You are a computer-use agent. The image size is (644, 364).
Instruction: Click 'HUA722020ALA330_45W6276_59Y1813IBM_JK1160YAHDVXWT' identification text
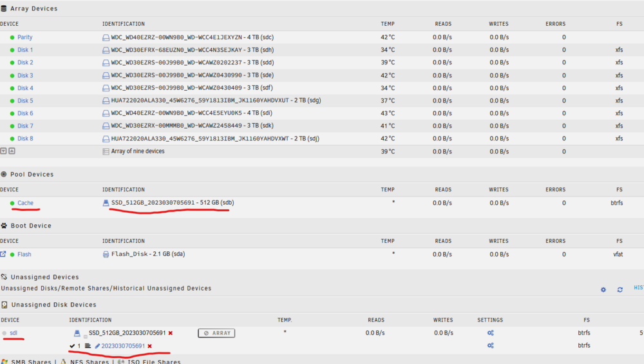point(200,139)
